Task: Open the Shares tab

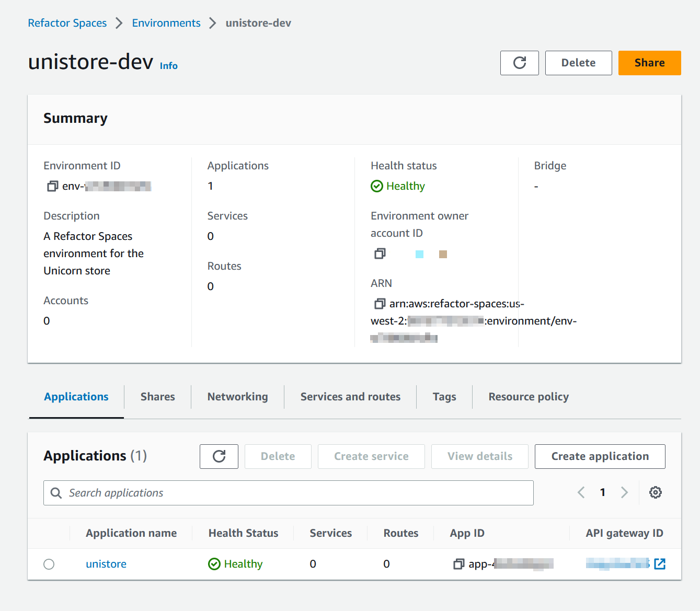Action: 158,397
